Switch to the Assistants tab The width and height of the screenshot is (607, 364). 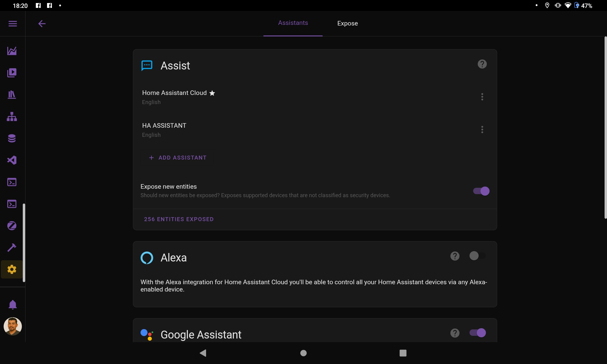pyautogui.click(x=293, y=23)
